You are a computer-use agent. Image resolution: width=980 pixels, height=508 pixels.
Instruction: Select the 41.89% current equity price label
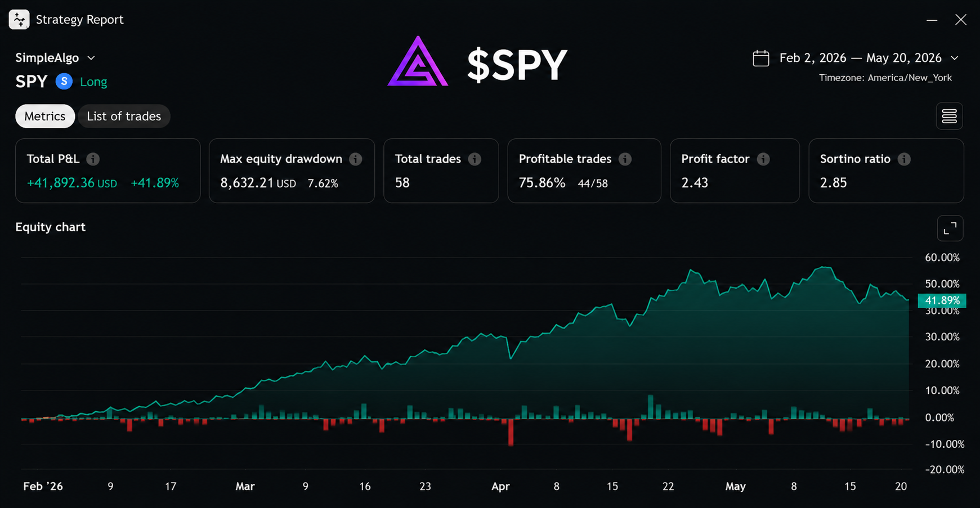pyautogui.click(x=942, y=300)
